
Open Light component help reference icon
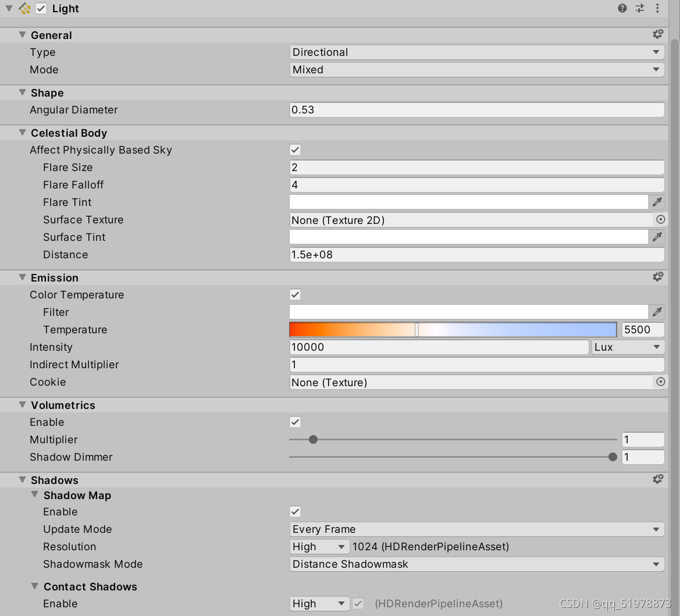(622, 8)
